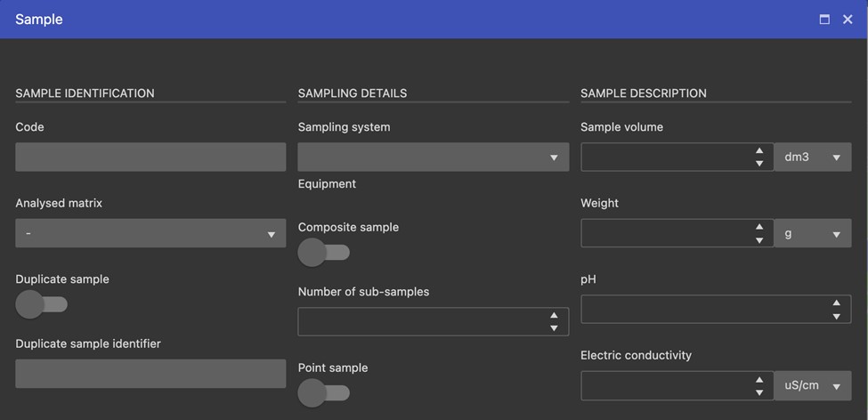Image resolution: width=868 pixels, height=420 pixels.
Task: Click inside the pH value field
Action: [x=705, y=310]
